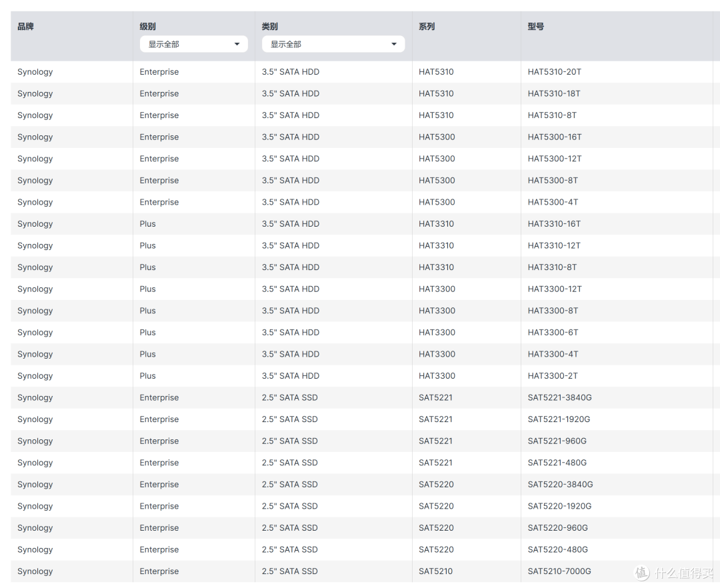Image resolution: width=720 pixels, height=588 pixels.
Task: Click Enterprise cell in HAT5310-20T row
Action: [159, 71]
